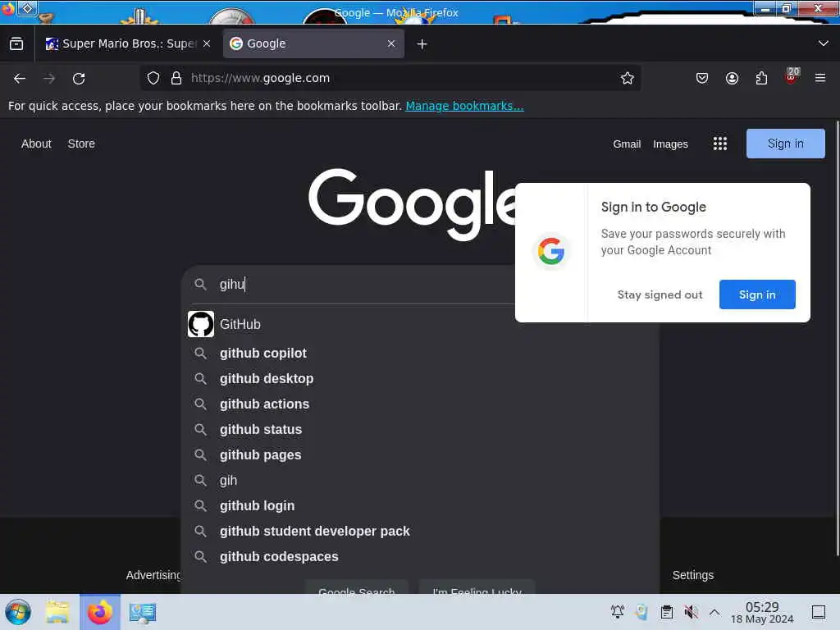Screen dimensions: 840x630
Task: Click the Firefox View icon beside the tabs
Action: 16,44
